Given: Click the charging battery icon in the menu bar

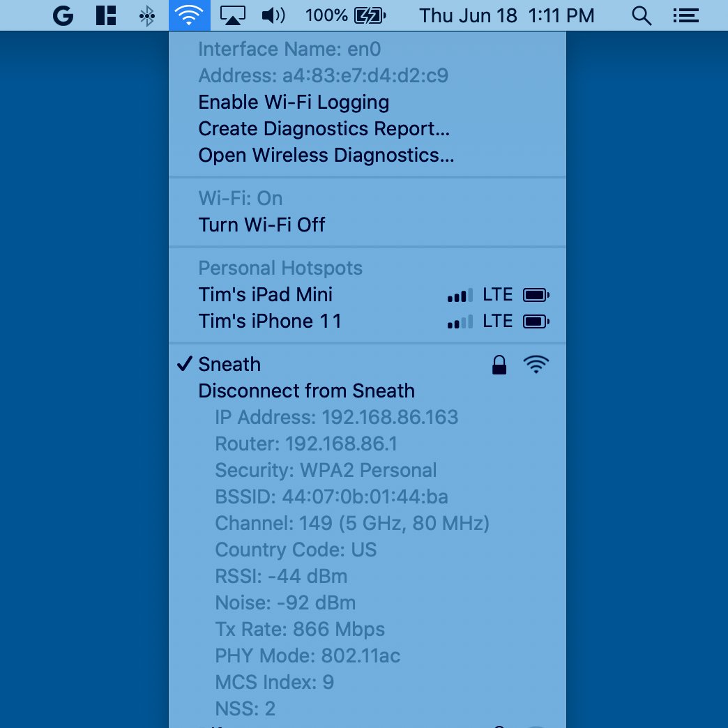Looking at the screenshot, I should point(370,16).
